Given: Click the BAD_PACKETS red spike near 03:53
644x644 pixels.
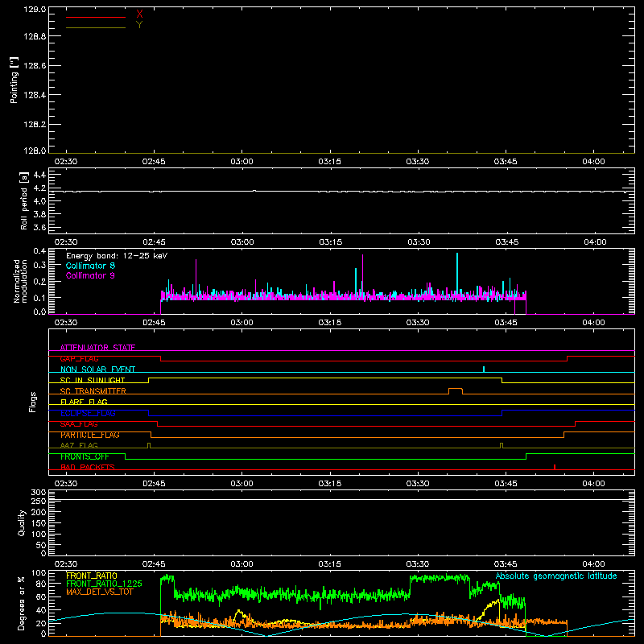Looking at the screenshot, I should 555,467.
